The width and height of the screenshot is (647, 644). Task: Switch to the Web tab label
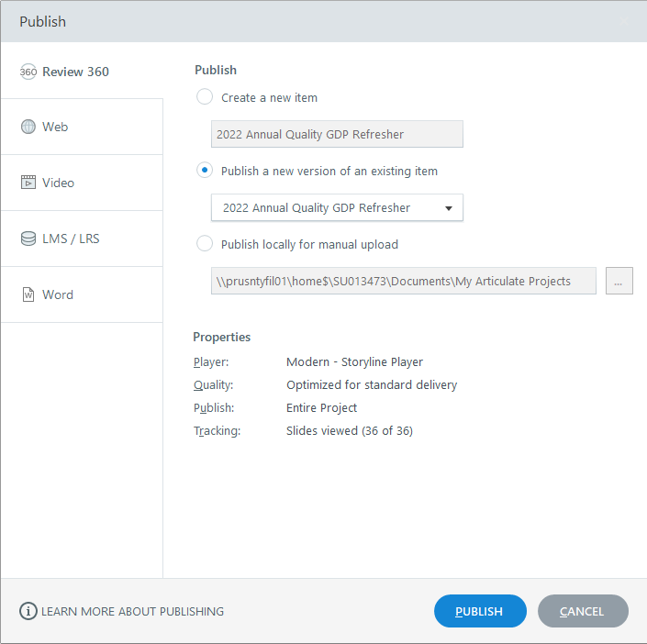coord(55,127)
